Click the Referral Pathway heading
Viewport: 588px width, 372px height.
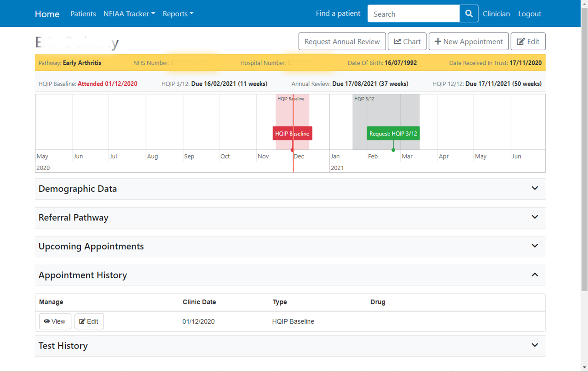tap(73, 217)
